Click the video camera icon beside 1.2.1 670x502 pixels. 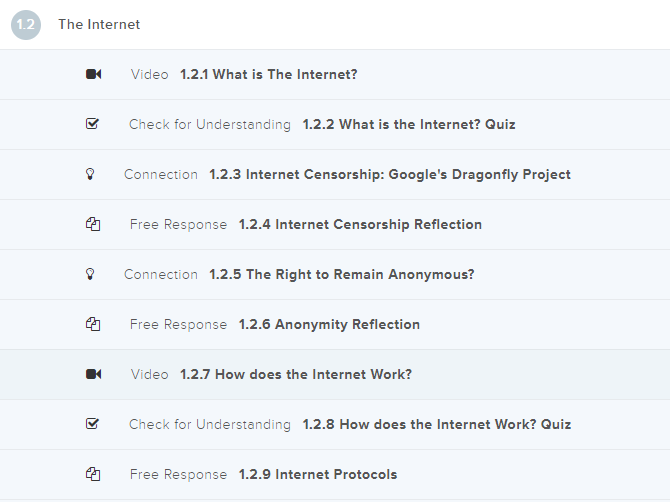coord(94,74)
